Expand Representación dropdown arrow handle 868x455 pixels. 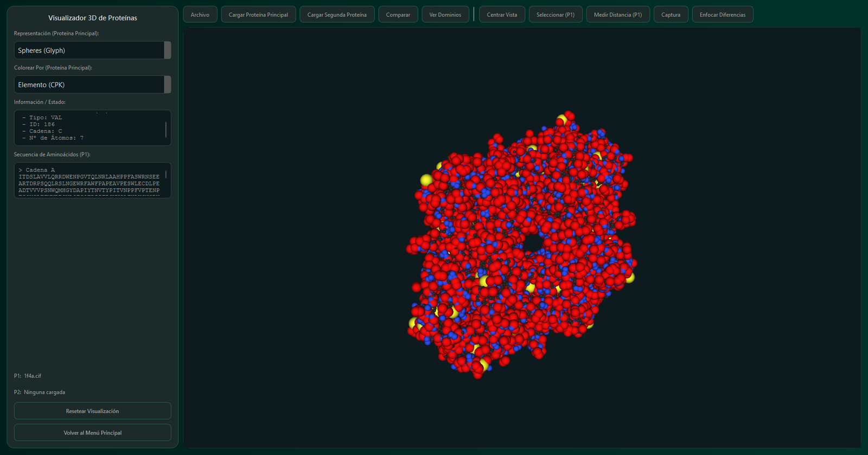(168, 50)
